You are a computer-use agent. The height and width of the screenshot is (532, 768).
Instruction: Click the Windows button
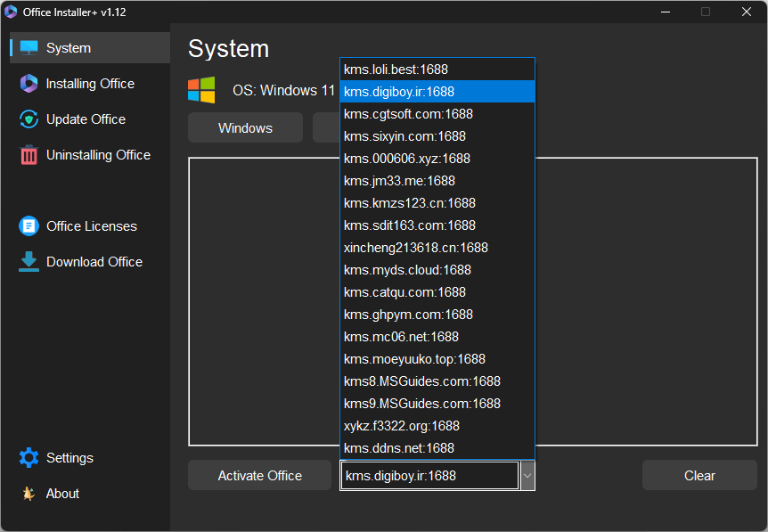point(245,127)
